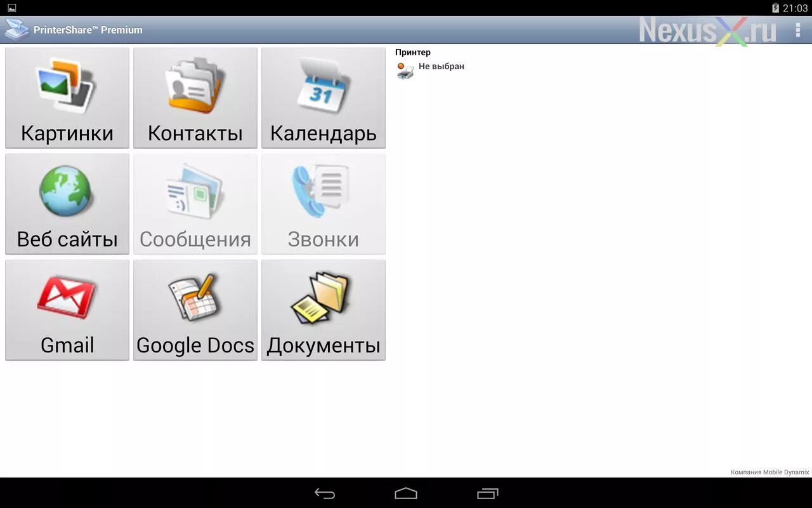
Task: Open the Картинки tile
Action: [67, 98]
